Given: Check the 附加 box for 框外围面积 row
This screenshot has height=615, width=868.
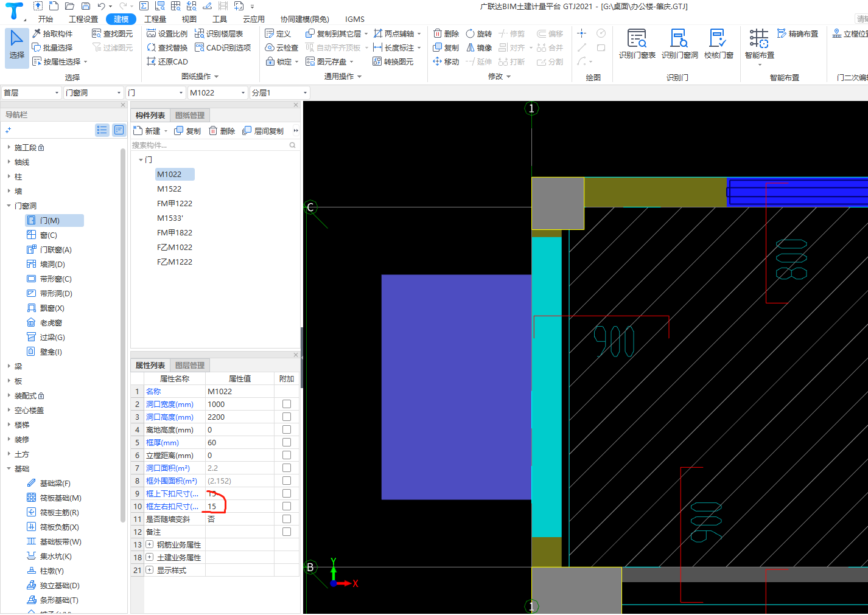Looking at the screenshot, I should coord(287,481).
